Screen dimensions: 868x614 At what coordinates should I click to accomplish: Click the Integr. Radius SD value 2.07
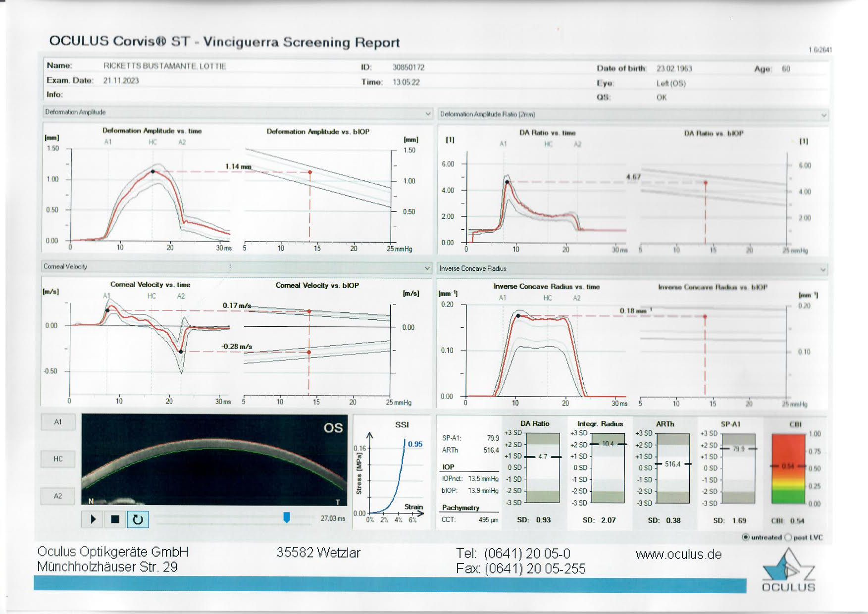(608, 520)
